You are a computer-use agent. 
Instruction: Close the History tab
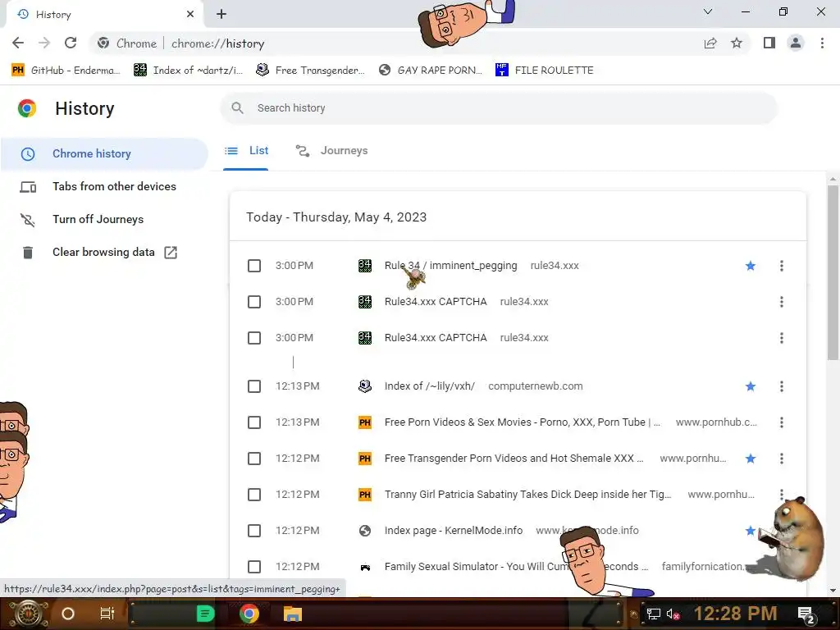(190, 15)
